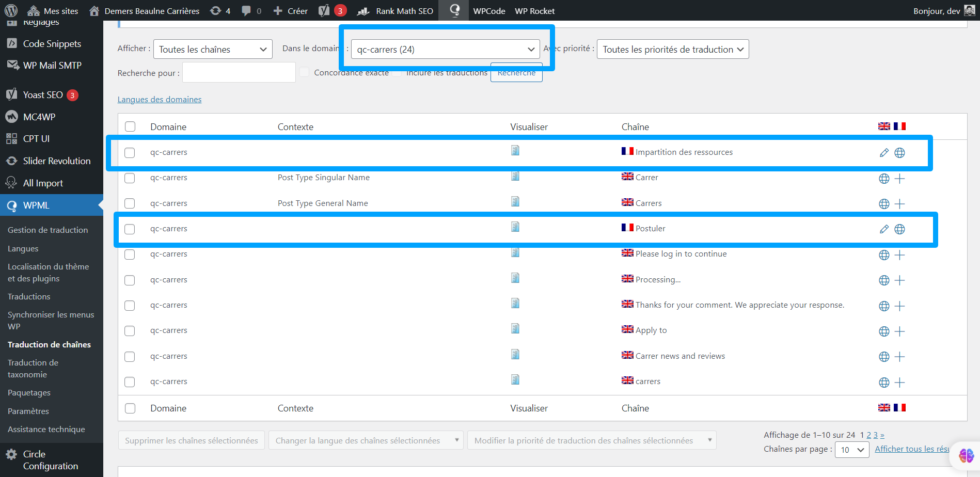Open the Mes sites admin menu

[53, 11]
